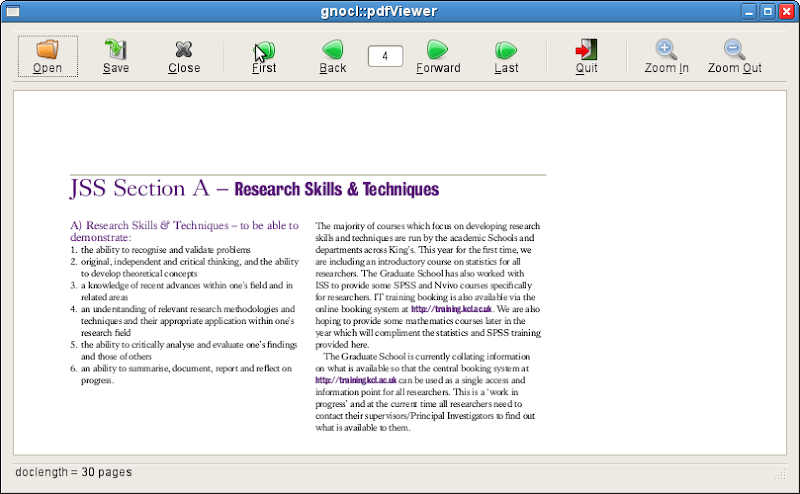Jump to the First page
Viewport: 800px width, 494px height.
coord(264,50)
